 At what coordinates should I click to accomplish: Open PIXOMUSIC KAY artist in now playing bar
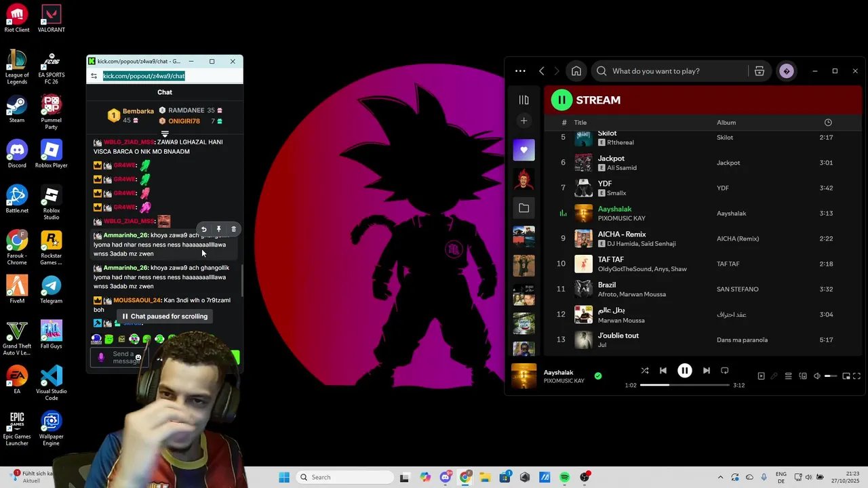(x=564, y=381)
